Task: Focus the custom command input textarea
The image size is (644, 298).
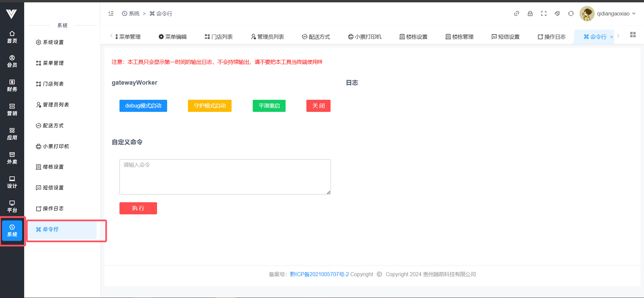Action: 225,177
